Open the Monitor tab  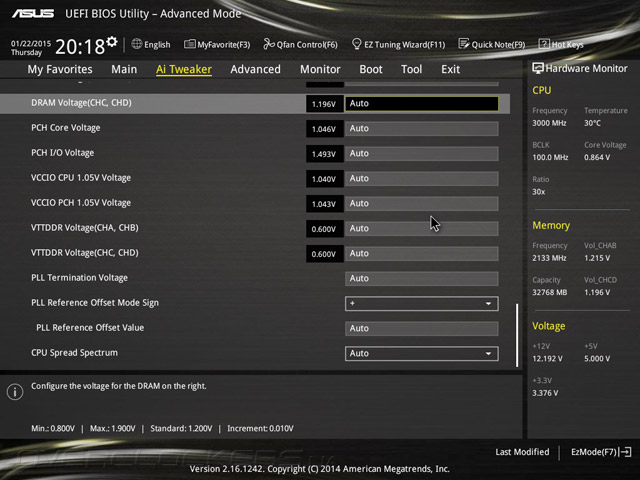pyautogui.click(x=320, y=69)
